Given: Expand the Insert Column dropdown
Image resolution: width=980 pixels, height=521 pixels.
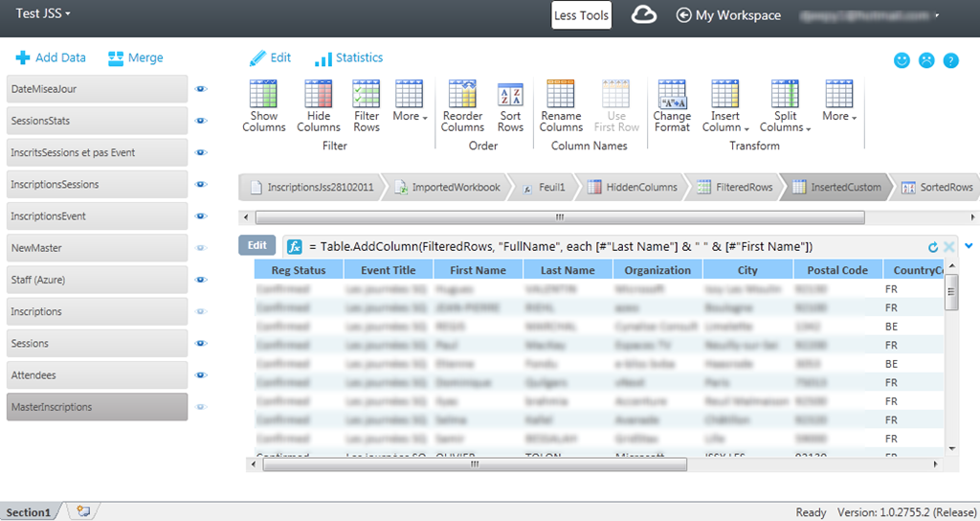Looking at the screenshot, I should click(725, 127).
